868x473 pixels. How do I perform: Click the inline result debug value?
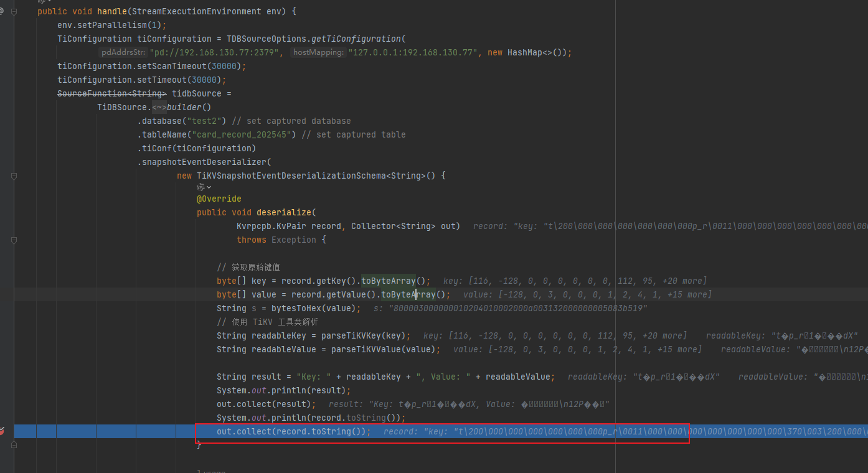click(x=468, y=405)
